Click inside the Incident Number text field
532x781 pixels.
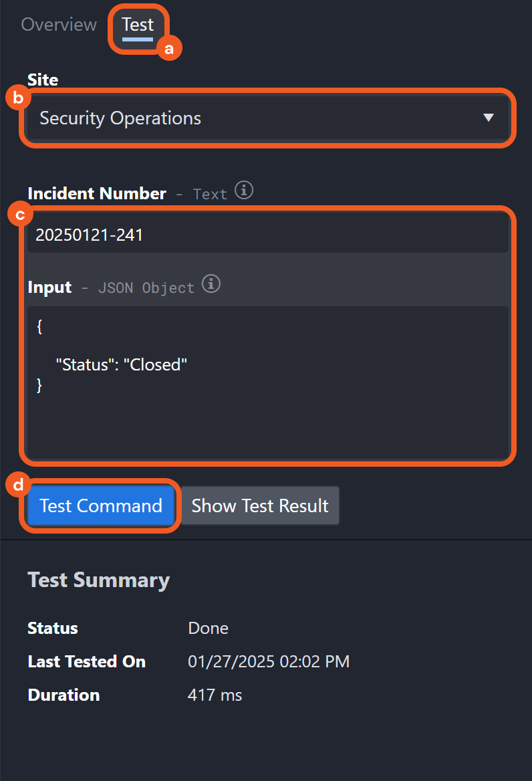(x=201, y=234)
